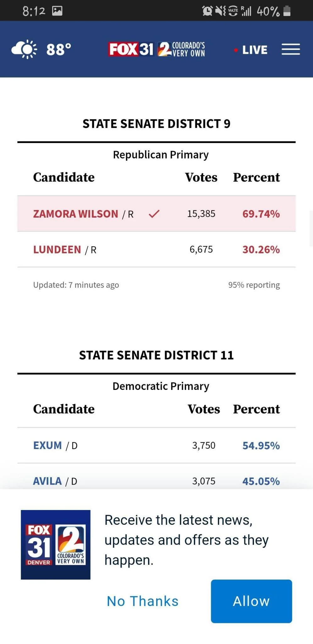This screenshot has height=644, width=313.
Task: Tap the red LIVE indicator
Action: (251, 50)
